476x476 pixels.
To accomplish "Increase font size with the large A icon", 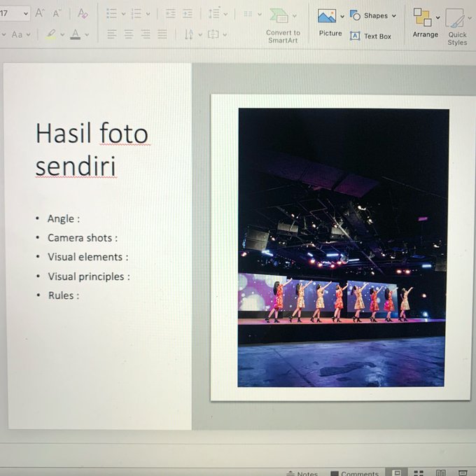I will pos(39,13).
